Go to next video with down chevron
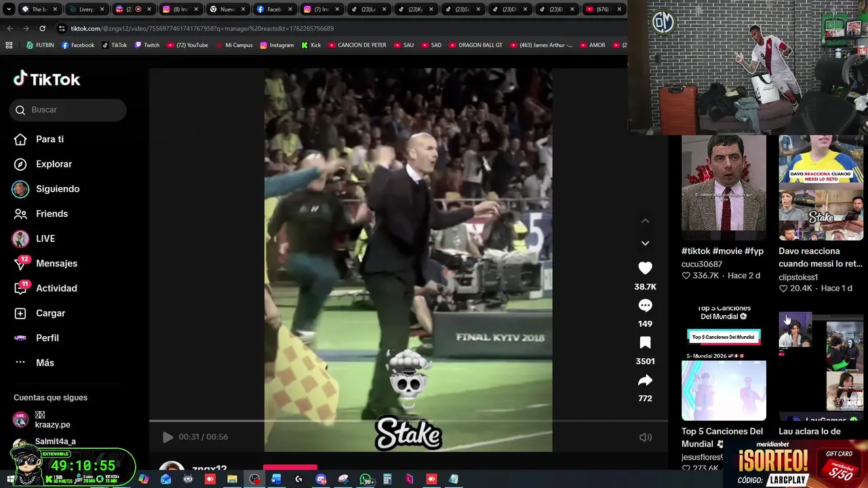868x488 pixels. [x=645, y=243]
